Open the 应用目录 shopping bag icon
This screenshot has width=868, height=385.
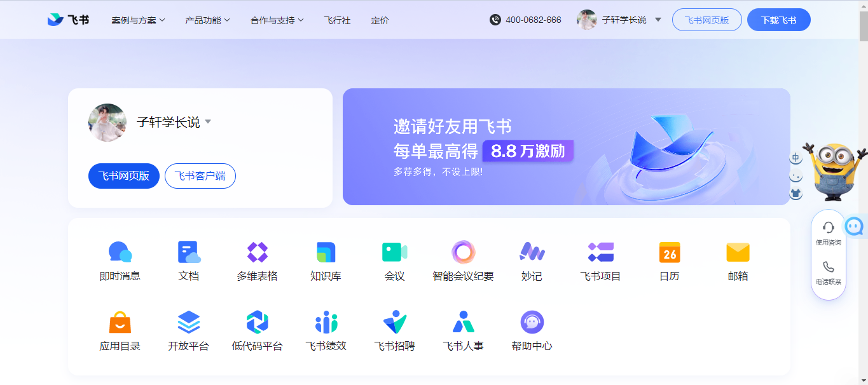(120, 322)
